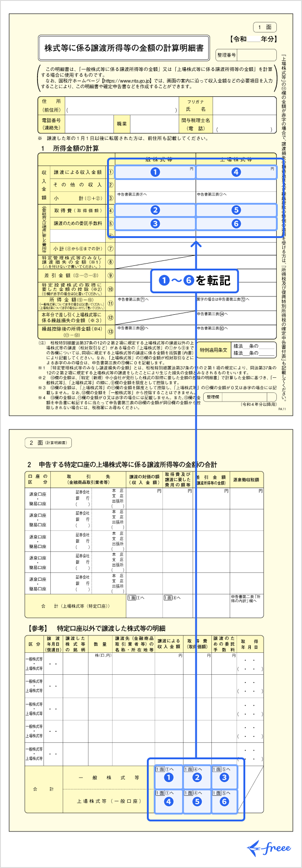Click the https://www.nta.go.jp URL text

pos(126,80)
